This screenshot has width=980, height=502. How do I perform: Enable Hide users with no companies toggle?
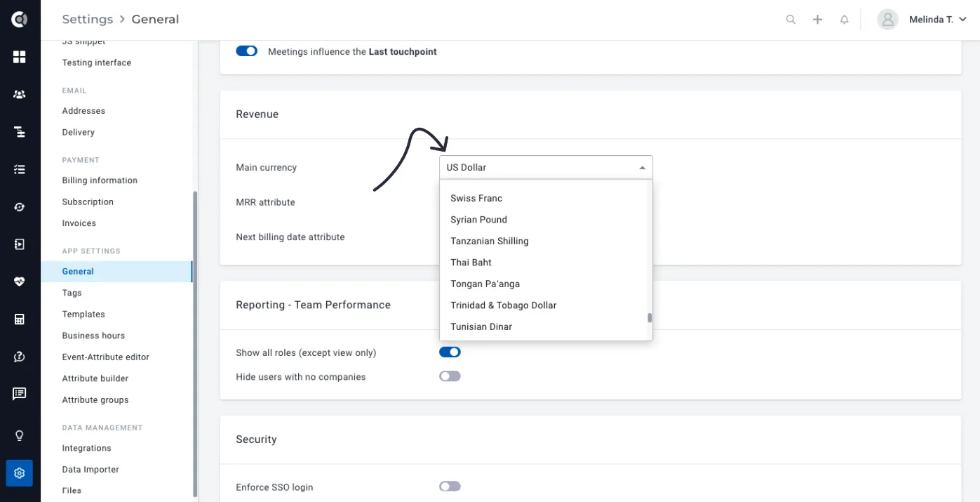click(450, 376)
